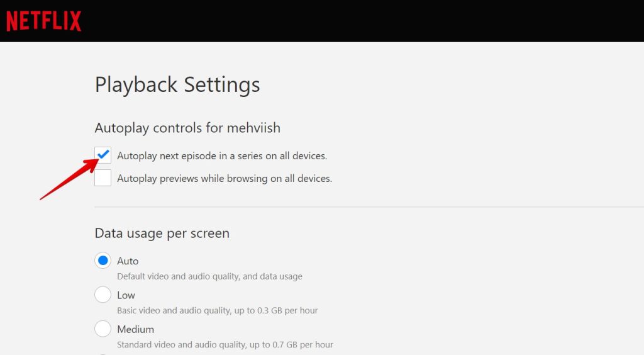Click the Playback Settings page heading
Viewport: 644px width, 355px height.
click(x=177, y=84)
